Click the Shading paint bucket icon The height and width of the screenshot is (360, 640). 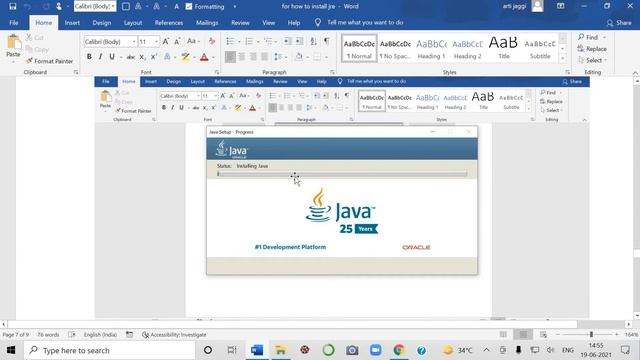[x=299, y=57]
